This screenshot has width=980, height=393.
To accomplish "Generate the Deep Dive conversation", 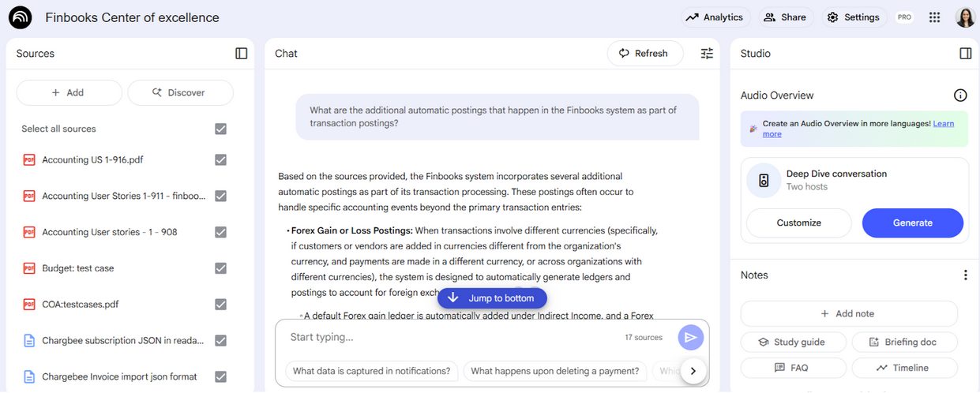I will click(x=912, y=223).
